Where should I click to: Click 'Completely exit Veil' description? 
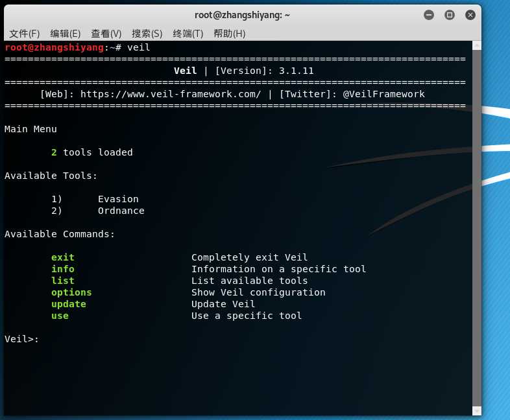coord(249,257)
